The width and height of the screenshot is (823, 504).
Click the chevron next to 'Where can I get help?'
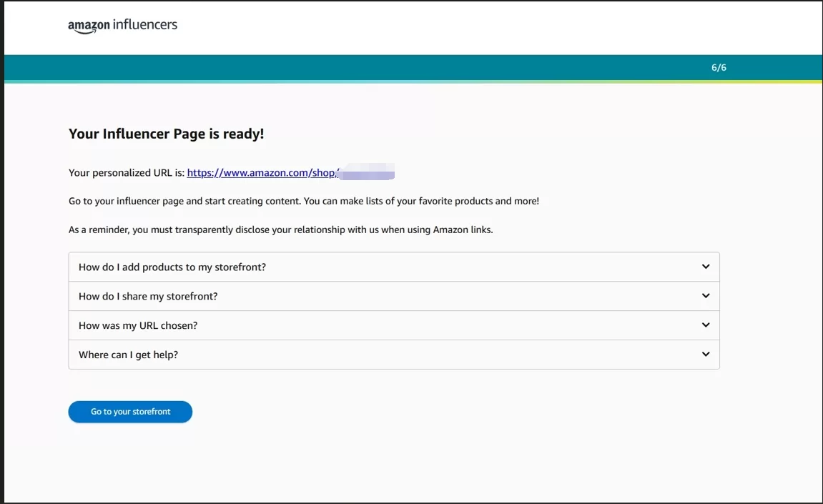point(705,355)
